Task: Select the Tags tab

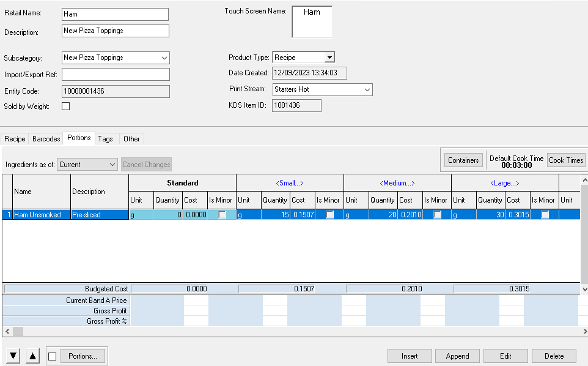Action: pos(106,139)
